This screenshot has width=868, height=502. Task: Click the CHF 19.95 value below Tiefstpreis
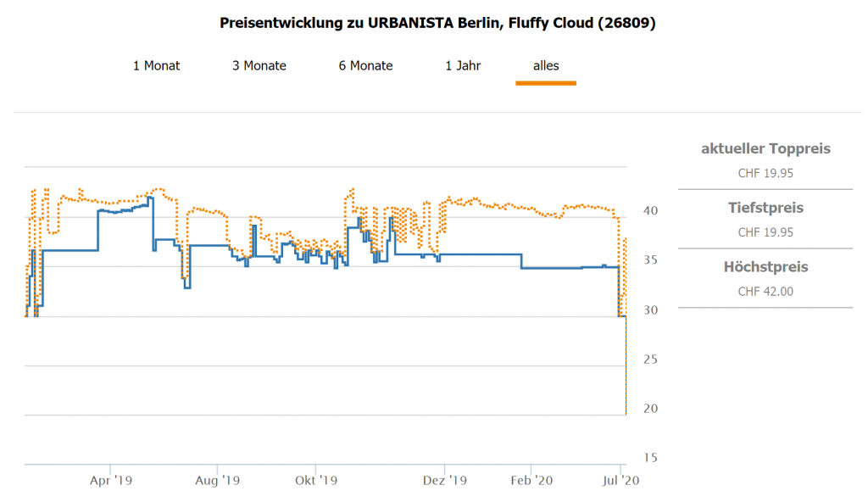coord(765,232)
